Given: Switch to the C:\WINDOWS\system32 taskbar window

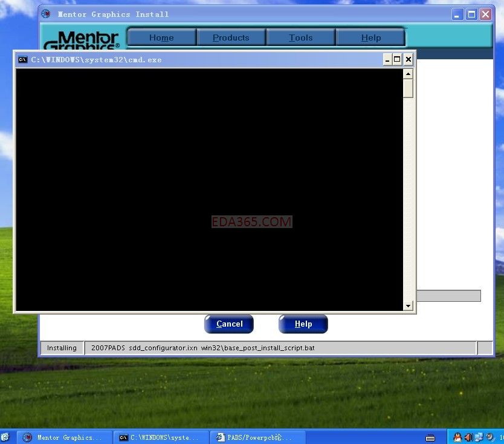Looking at the screenshot, I should 161,437.
